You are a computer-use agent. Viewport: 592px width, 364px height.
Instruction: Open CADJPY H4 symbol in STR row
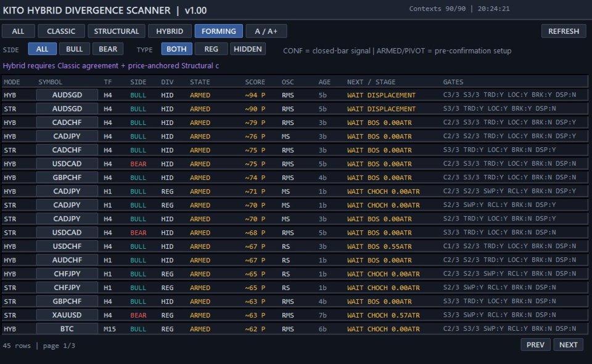coord(67,219)
